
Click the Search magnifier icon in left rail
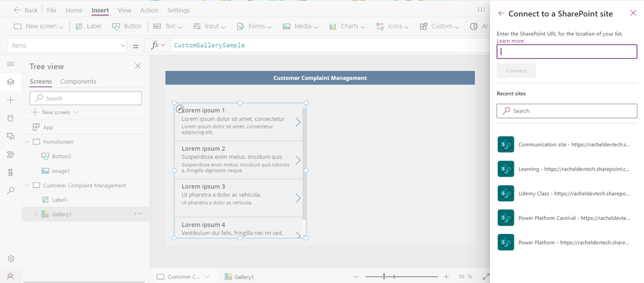tap(11, 191)
